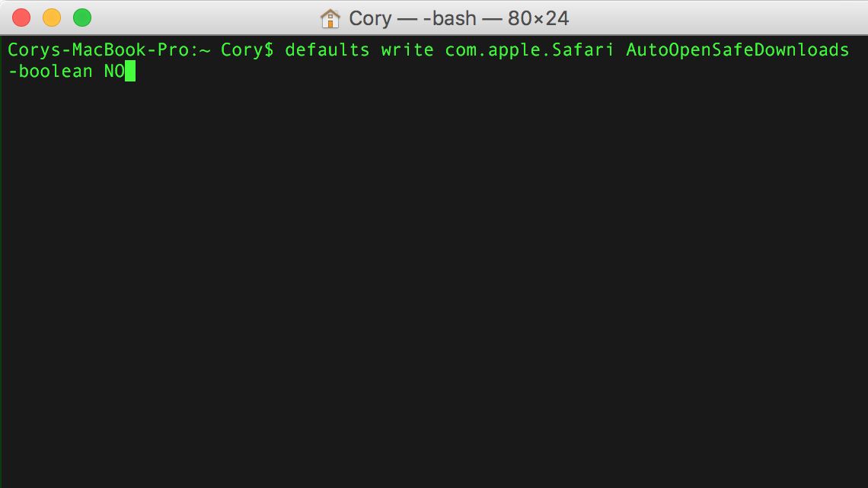
Task: Click the word "defaults" in the command
Action: (x=327, y=50)
